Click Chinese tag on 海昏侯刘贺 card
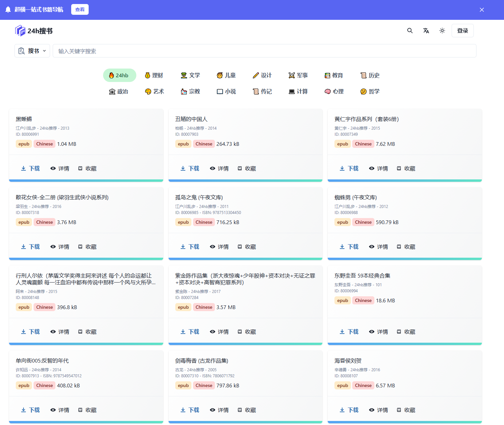This screenshot has height=425, width=504. point(363,385)
